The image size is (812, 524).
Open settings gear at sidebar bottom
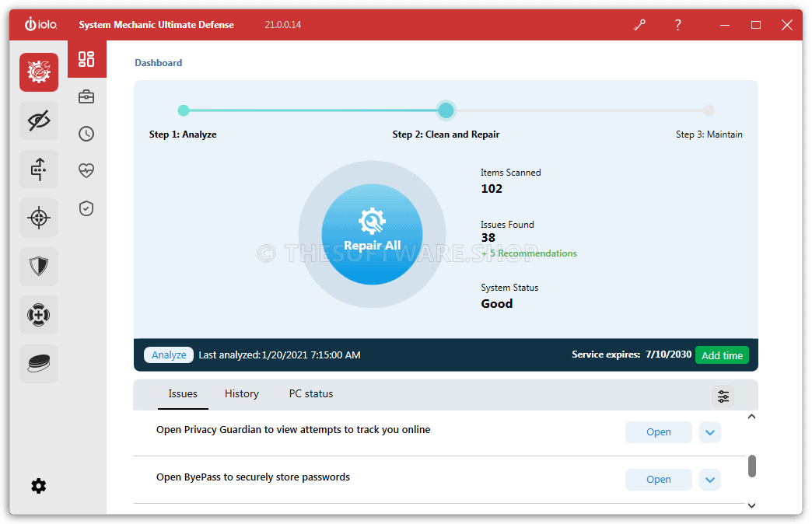pos(38,486)
